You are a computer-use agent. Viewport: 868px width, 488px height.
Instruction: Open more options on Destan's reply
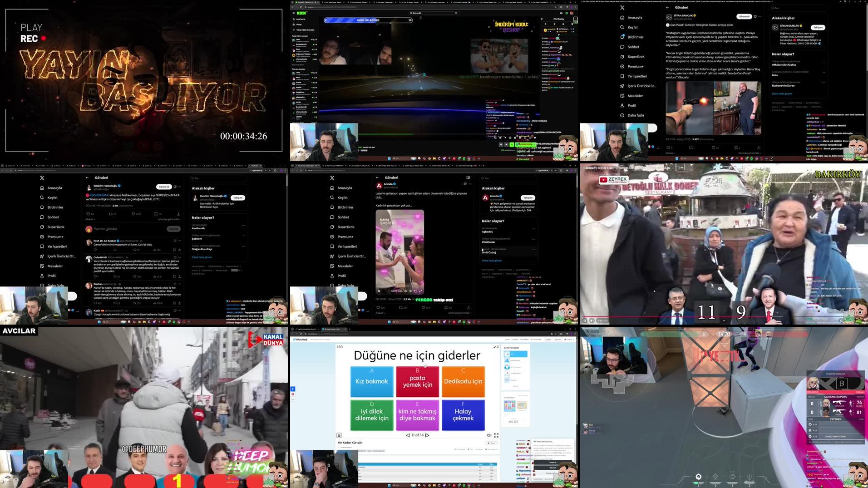click(179, 284)
